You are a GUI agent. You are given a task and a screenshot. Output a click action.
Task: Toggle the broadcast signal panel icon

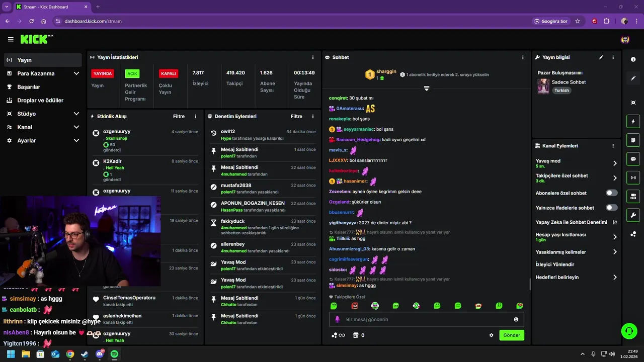pyautogui.click(x=633, y=177)
